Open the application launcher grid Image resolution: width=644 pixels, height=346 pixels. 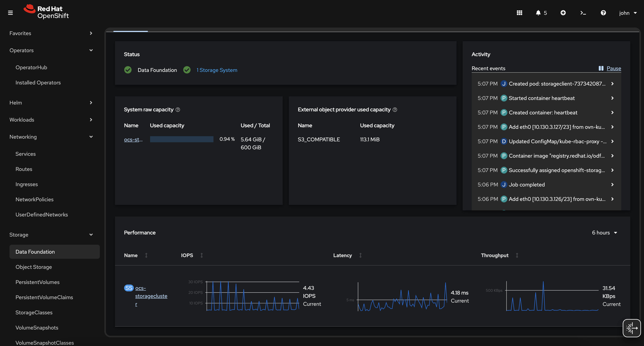tap(519, 13)
